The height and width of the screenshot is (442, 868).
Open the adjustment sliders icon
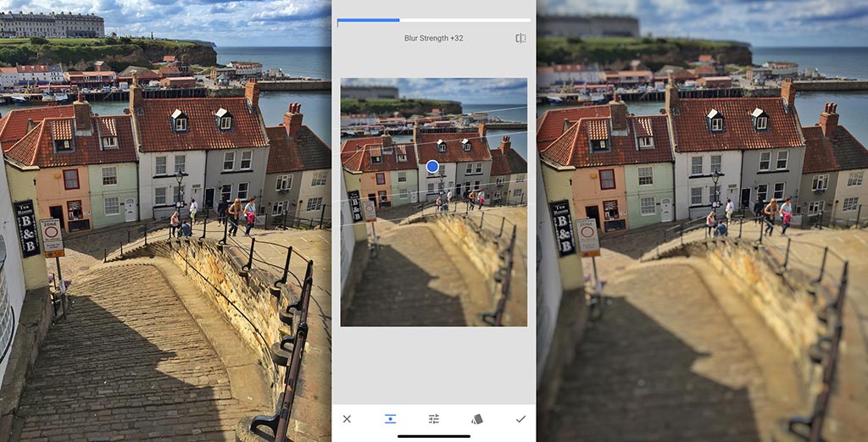click(x=434, y=419)
